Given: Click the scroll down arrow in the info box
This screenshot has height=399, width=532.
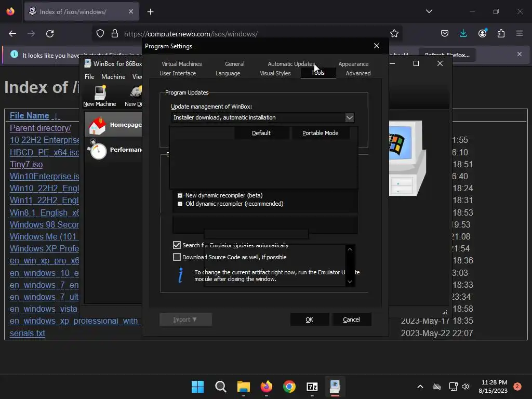Looking at the screenshot, I should pyautogui.click(x=350, y=282).
